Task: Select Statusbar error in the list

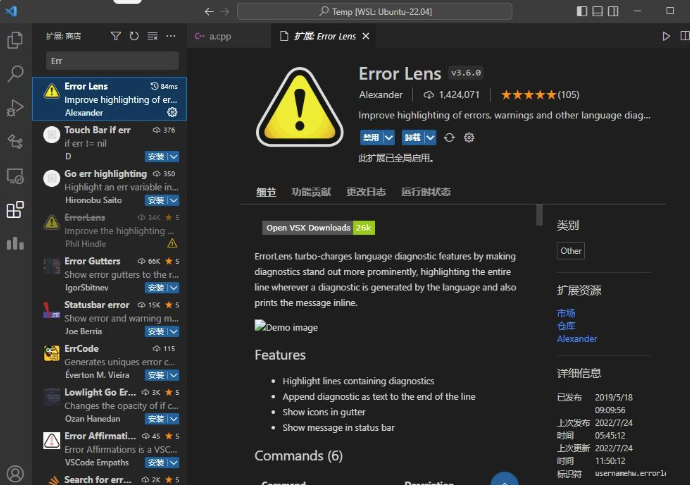Action: (x=110, y=318)
